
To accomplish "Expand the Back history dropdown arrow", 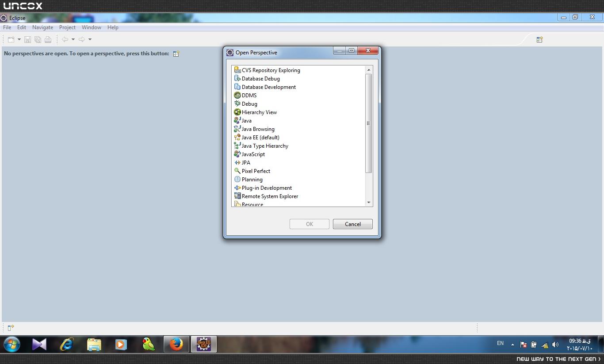I will (x=73, y=39).
